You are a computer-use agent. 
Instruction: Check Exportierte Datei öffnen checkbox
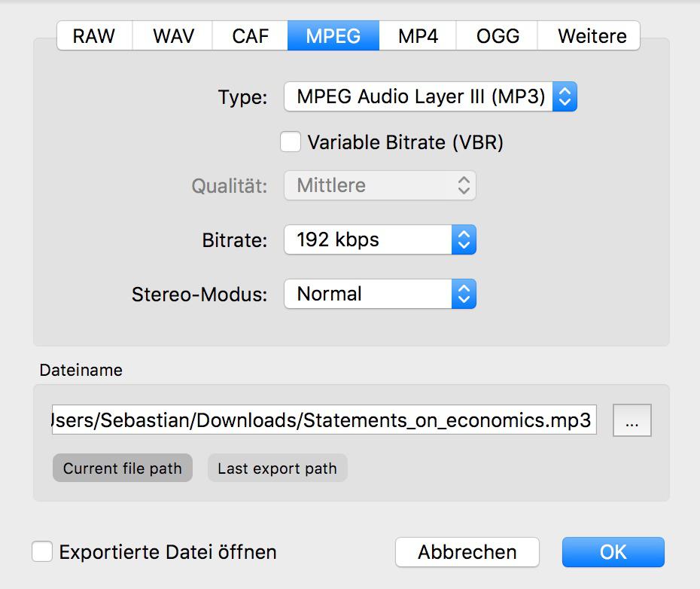[x=42, y=551]
